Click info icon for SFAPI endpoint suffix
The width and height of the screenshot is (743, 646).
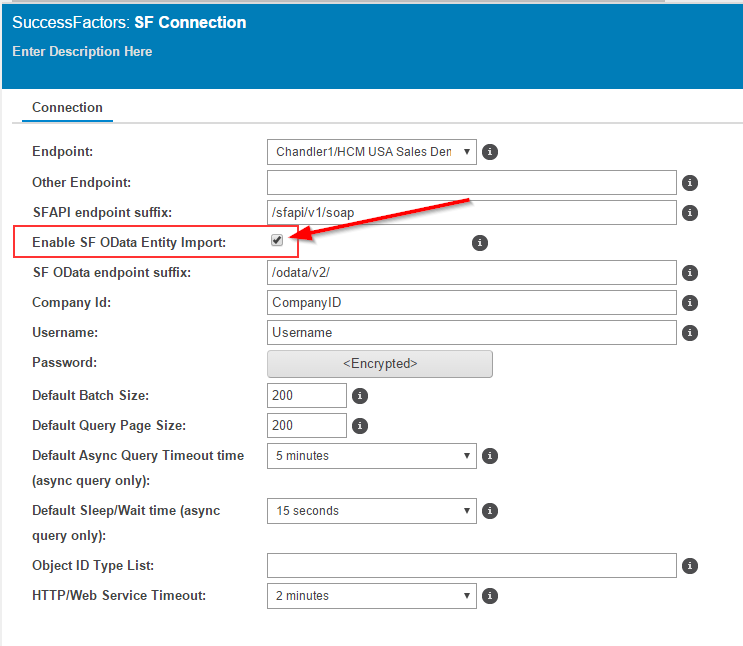point(689,213)
